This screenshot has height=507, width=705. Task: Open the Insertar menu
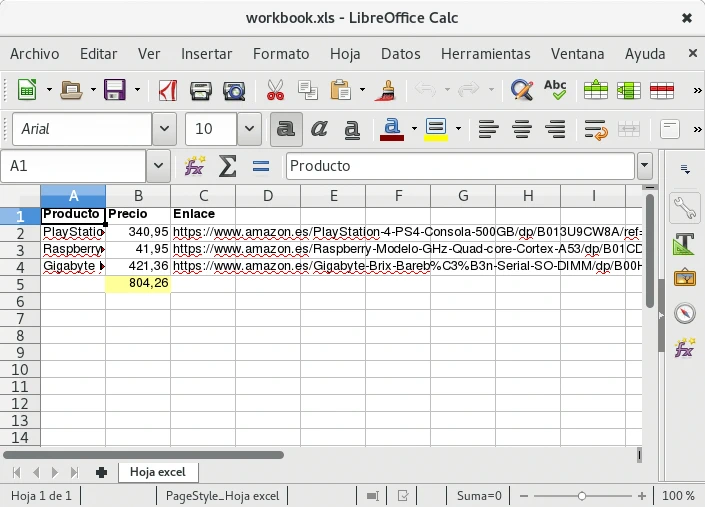[x=206, y=54]
